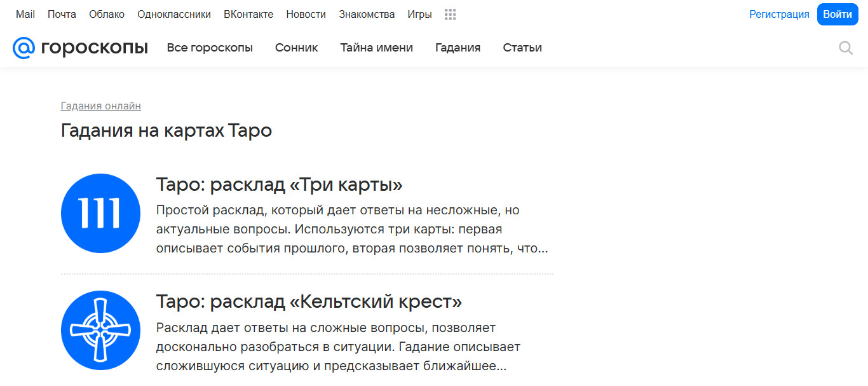Open the all-projects grid dots icon
This screenshot has width=868, height=386.
point(451,15)
